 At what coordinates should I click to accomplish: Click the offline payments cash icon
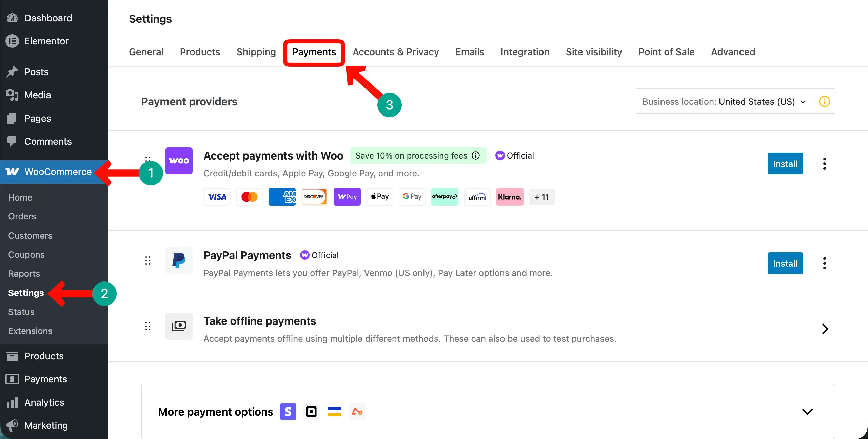179,326
